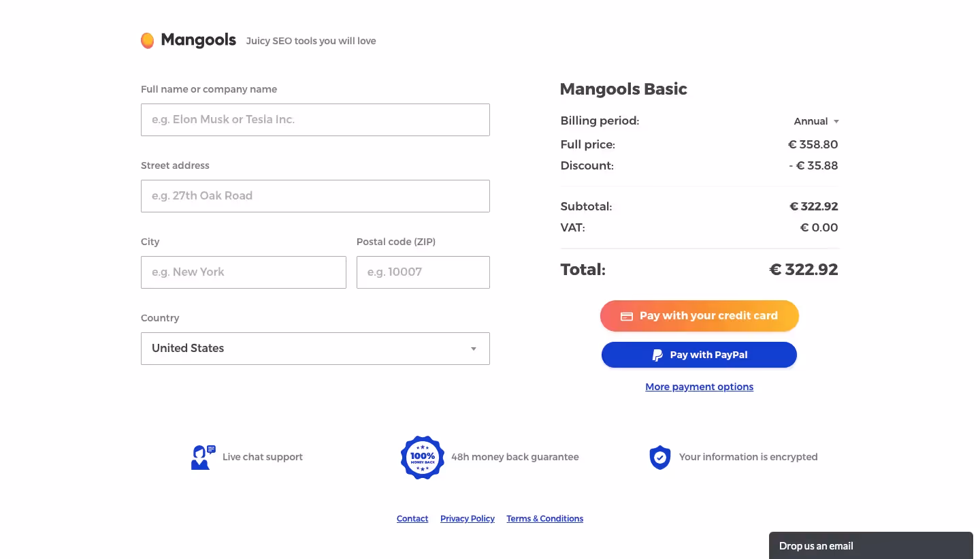
Task: Click the Street address input field
Action: pos(315,196)
